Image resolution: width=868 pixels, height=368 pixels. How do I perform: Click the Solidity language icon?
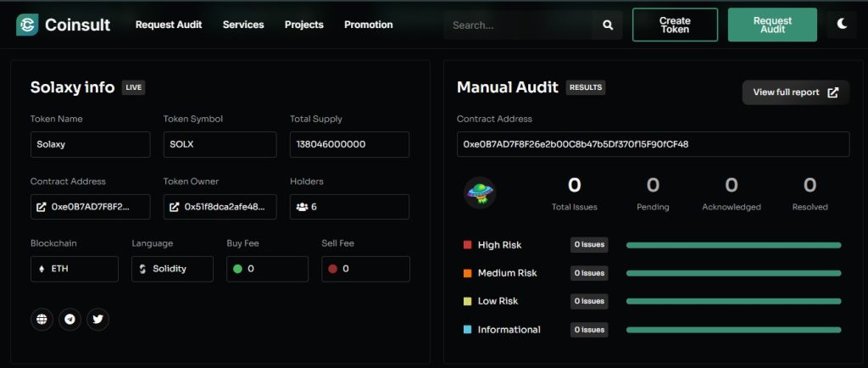coord(142,269)
